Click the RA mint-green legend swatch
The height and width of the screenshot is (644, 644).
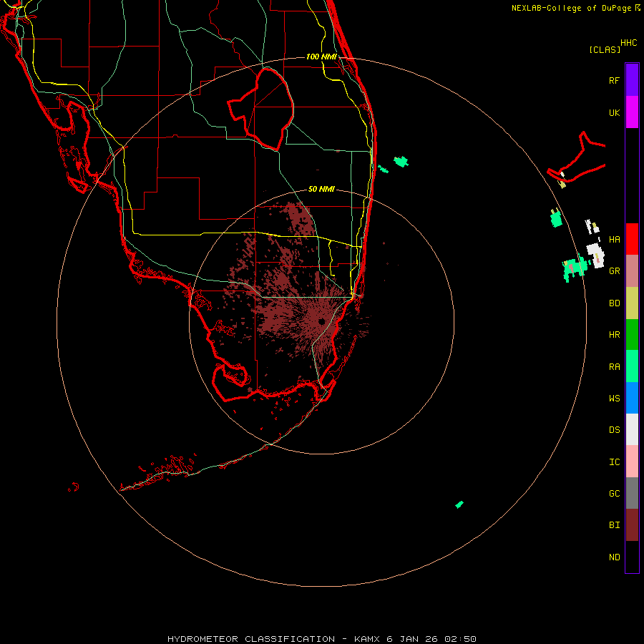[632, 366]
